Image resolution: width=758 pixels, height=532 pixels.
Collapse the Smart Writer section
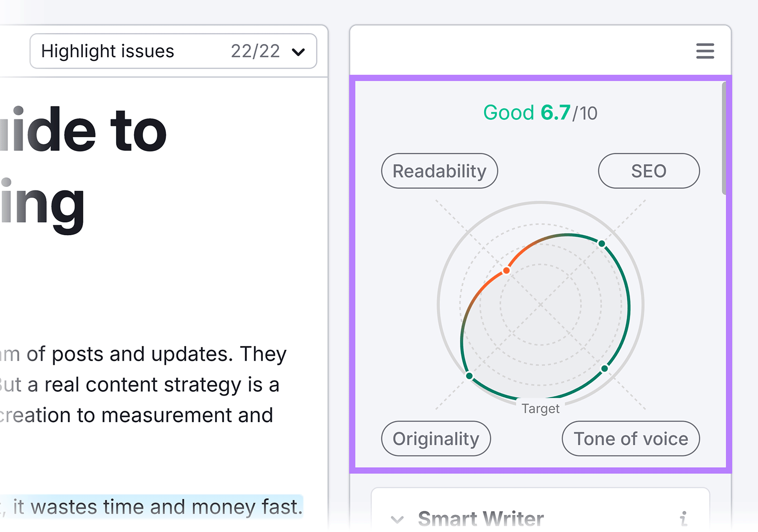pyautogui.click(x=398, y=519)
